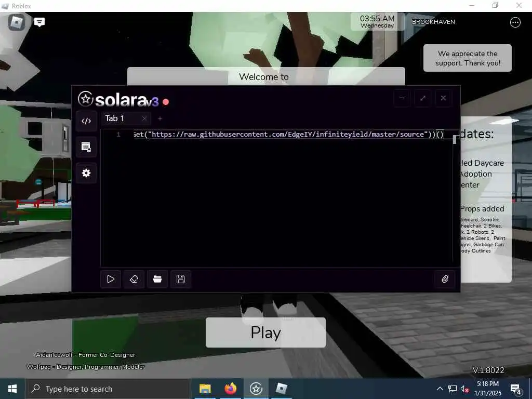
Task: Click the Play button in Brookhaven
Action: (265, 332)
